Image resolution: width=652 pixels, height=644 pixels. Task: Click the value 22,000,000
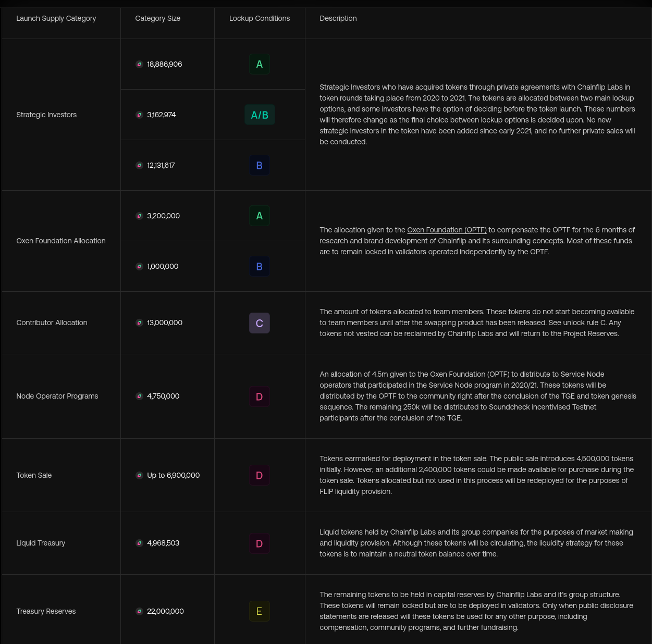click(165, 611)
